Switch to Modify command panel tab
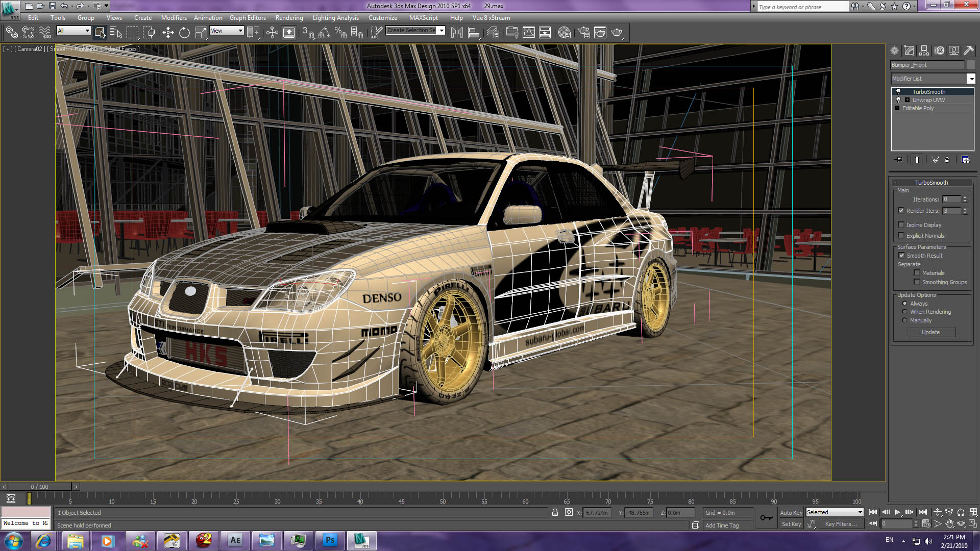Viewport: 980px width, 551px height. pyautogui.click(x=909, y=51)
